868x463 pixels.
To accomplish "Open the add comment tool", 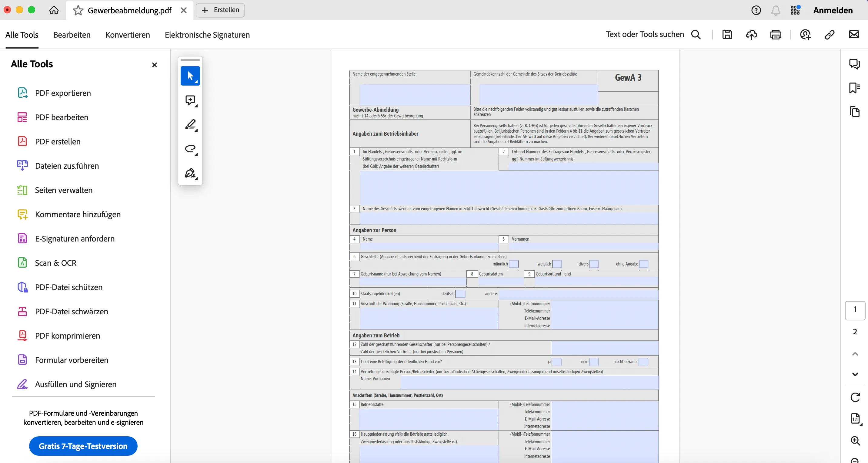I will pos(190,100).
